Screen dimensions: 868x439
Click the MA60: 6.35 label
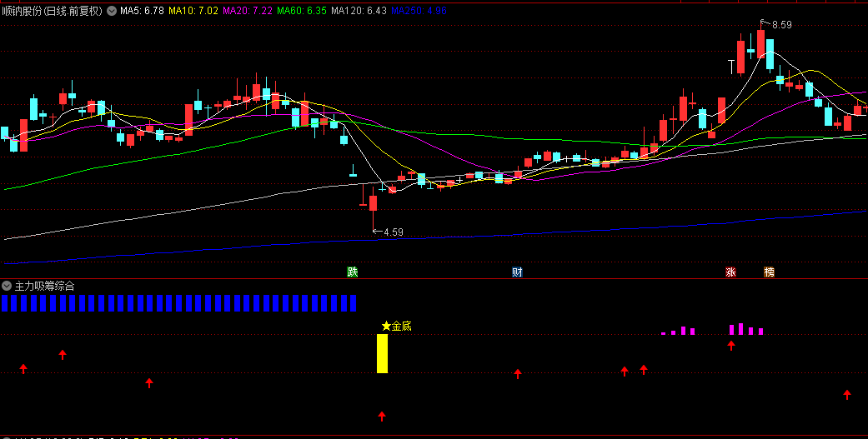[x=302, y=11]
